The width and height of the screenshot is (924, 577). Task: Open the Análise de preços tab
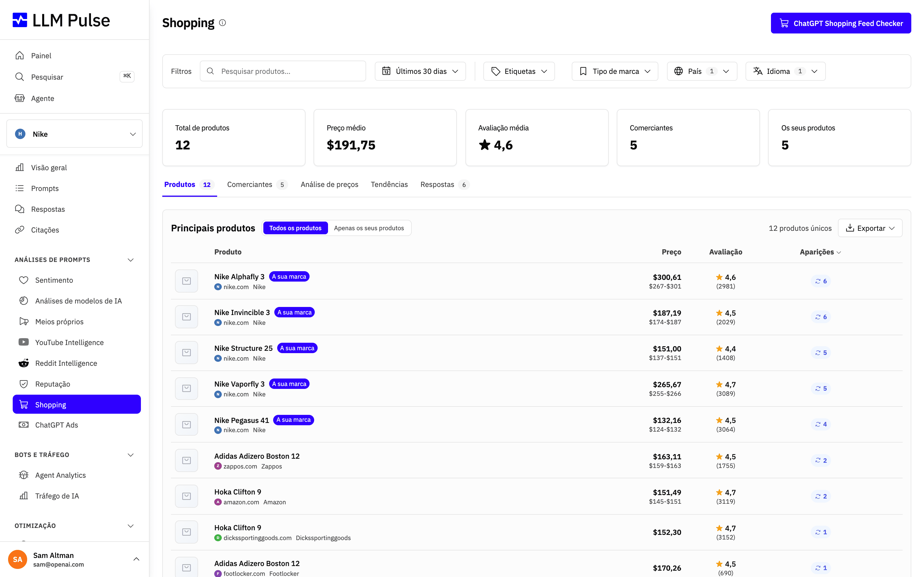329,185
